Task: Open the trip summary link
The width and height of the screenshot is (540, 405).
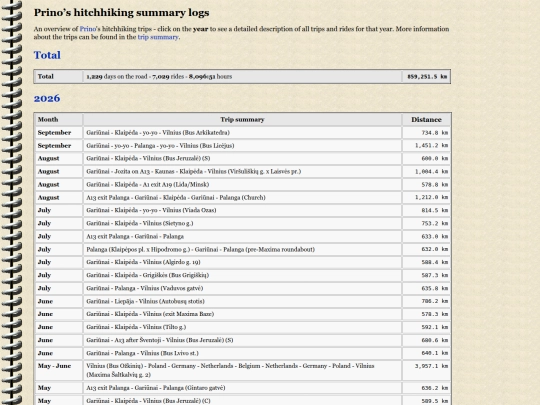Action: click(x=158, y=37)
